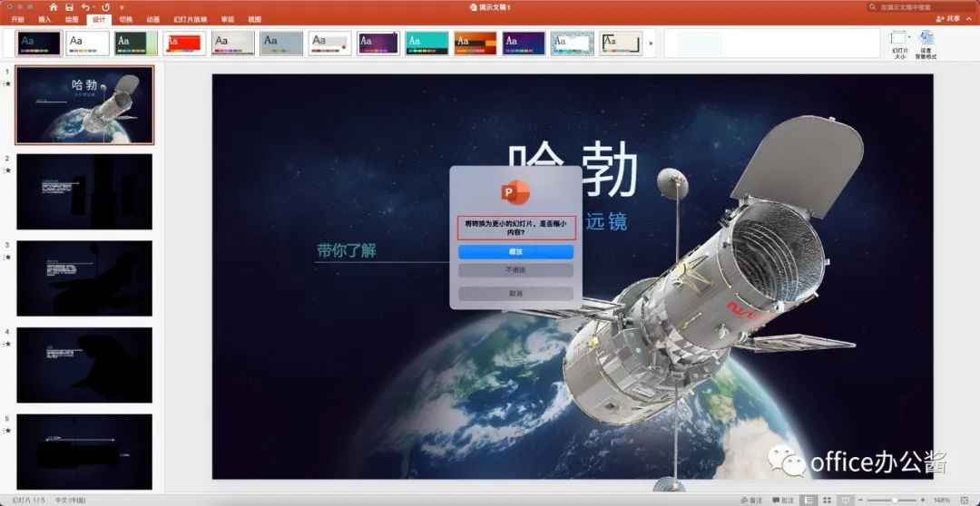Open the 审阅 (Review) tab
980x506 pixels.
point(227,19)
